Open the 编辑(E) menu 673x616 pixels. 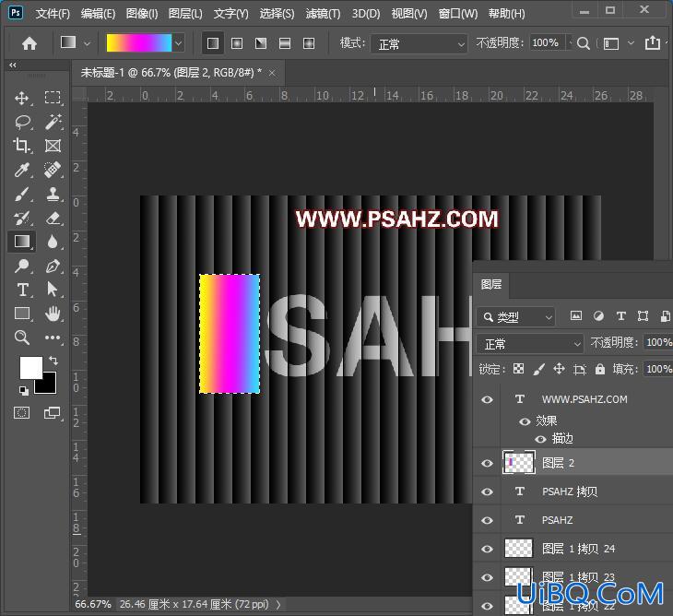coord(99,14)
